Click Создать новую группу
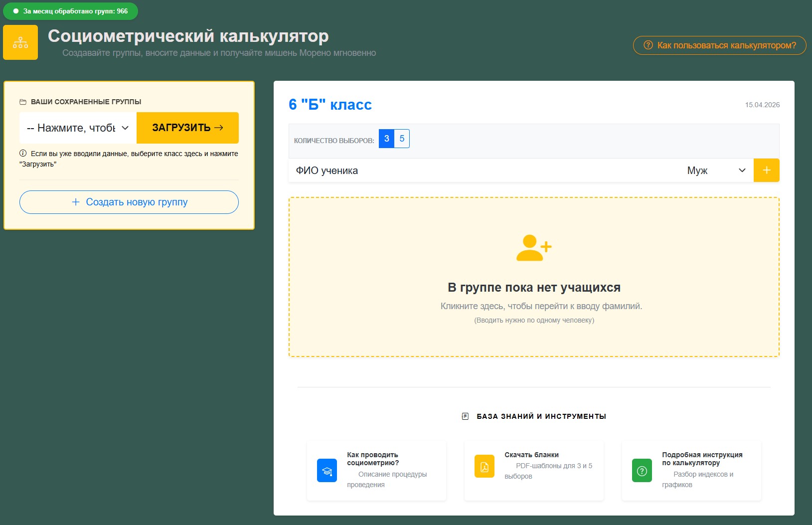Image resolution: width=812 pixels, height=525 pixels. pos(129,202)
